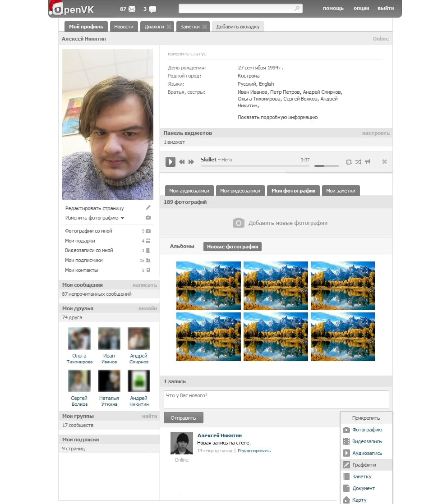Click the track progress bar

point(255,166)
